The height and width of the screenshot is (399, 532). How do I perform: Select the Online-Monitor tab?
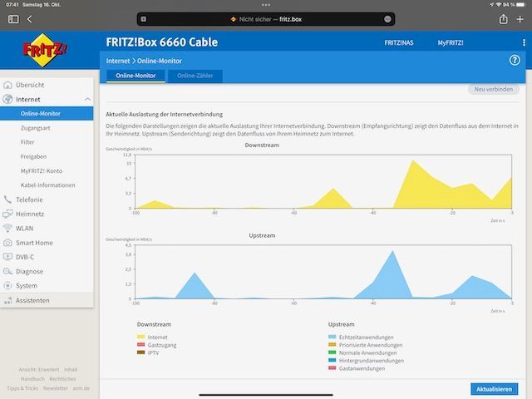(x=135, y=76)
